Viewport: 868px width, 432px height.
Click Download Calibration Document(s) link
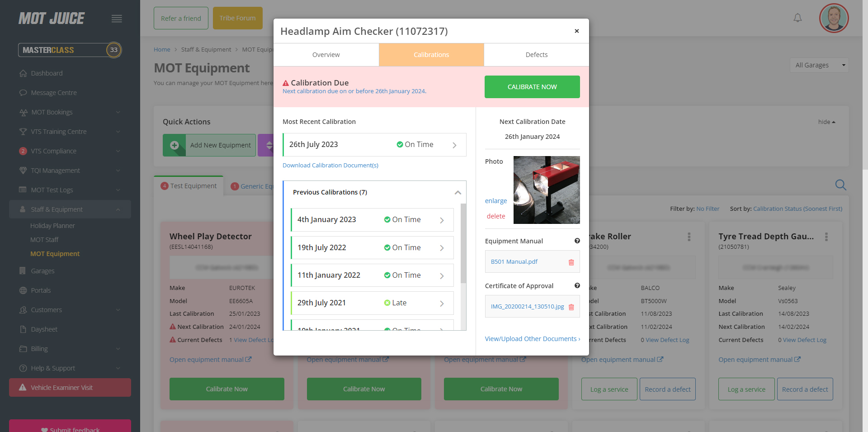tap(330, 166)
